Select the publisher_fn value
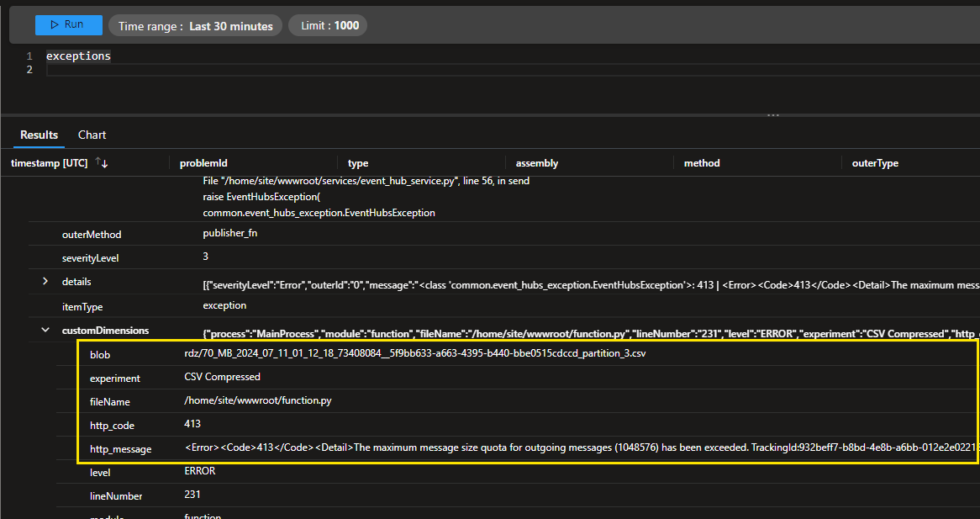 point(230,233)
